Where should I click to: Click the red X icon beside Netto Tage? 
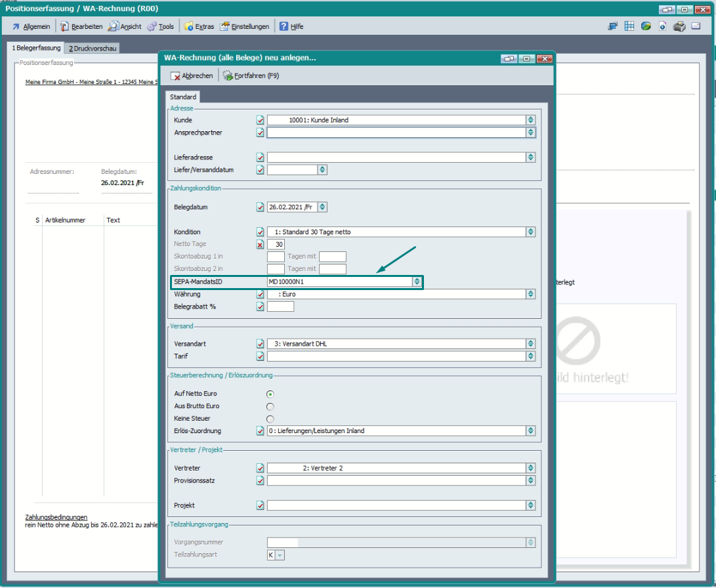[260, 245]
